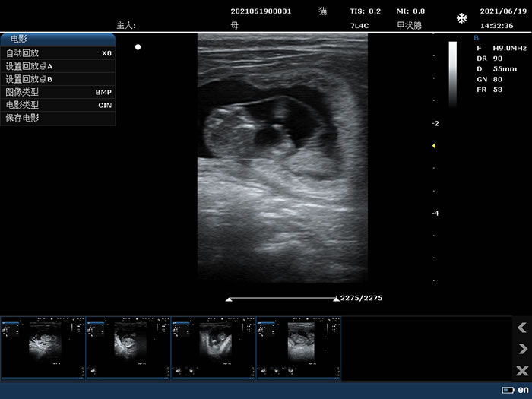
Task: Open the fourth saved ultrasound thumbnail
Action: click(x=299, y=347)
